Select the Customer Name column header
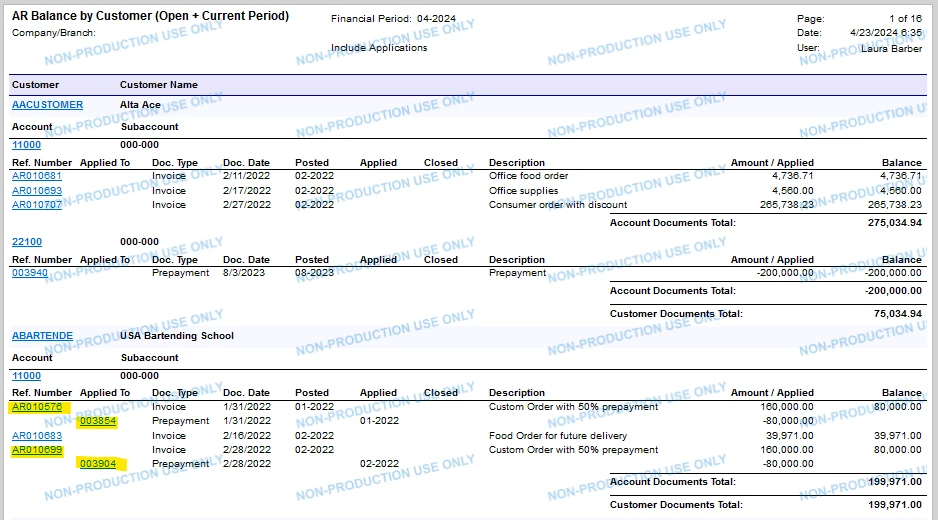Viewport: 938px width, 520px height. [x=159, y=85]
